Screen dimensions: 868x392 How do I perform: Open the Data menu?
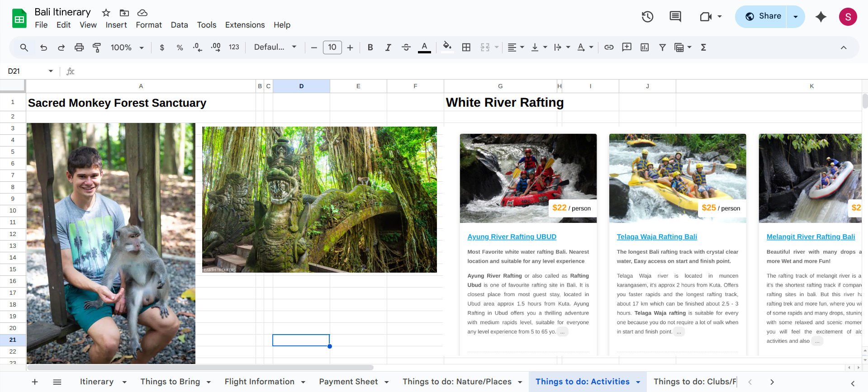pos(179,25)
